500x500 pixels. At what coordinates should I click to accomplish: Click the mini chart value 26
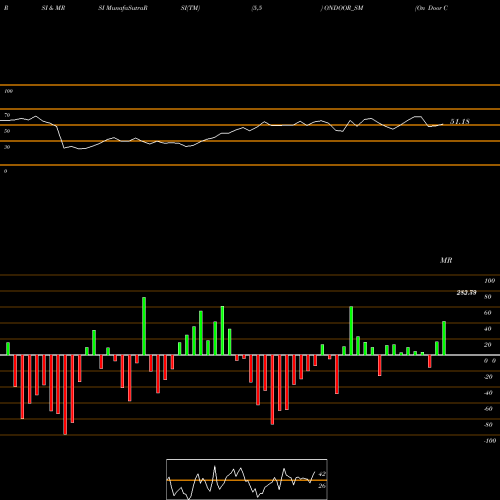coord(322,486)
